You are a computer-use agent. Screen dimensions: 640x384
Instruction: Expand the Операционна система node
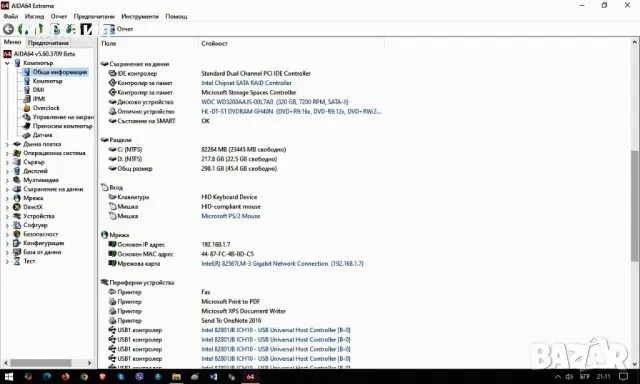7,153
